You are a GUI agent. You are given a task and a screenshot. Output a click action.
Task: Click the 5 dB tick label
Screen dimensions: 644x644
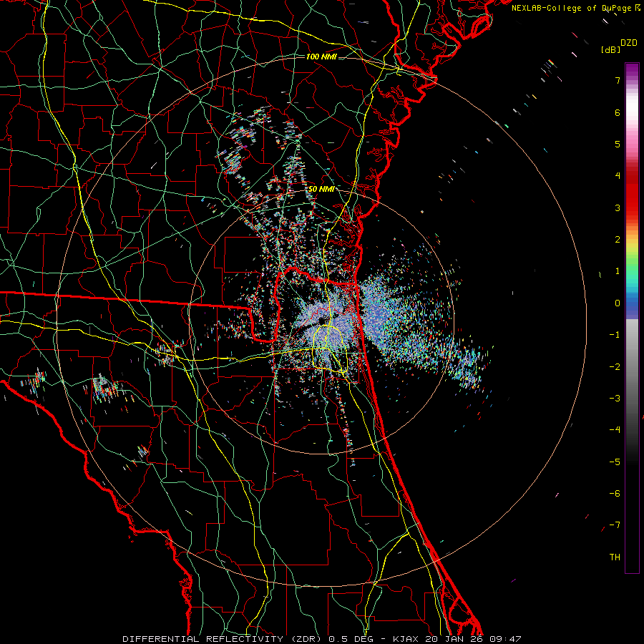[618, 144]
